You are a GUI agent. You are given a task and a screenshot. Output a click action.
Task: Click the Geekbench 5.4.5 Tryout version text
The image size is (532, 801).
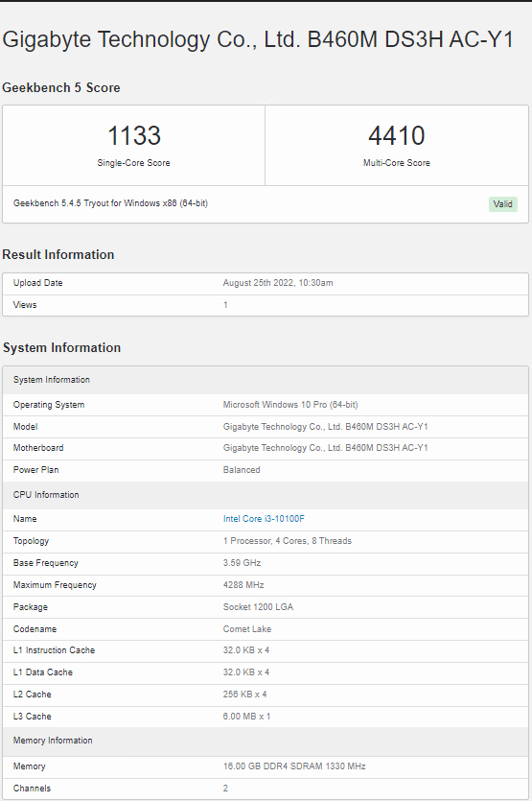[110, 203]
